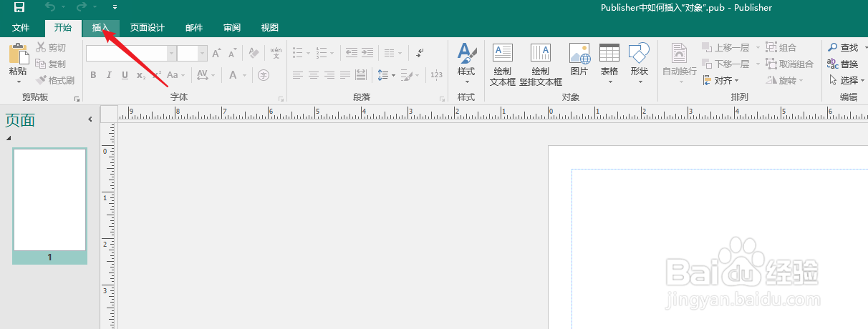The height and width of the screenshot is (329, 868).
Task: Switch to the 页面设计 (Page Design) tab
Action: point(148,28)
